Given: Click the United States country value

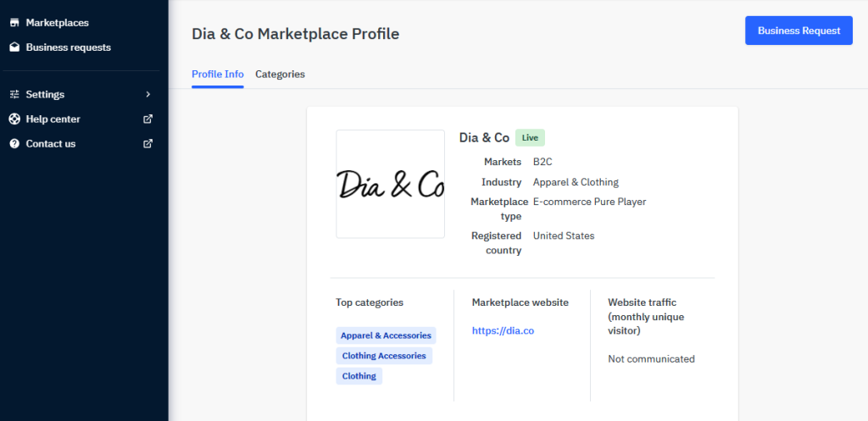Looking at the screenshot, I should [564, 235].
